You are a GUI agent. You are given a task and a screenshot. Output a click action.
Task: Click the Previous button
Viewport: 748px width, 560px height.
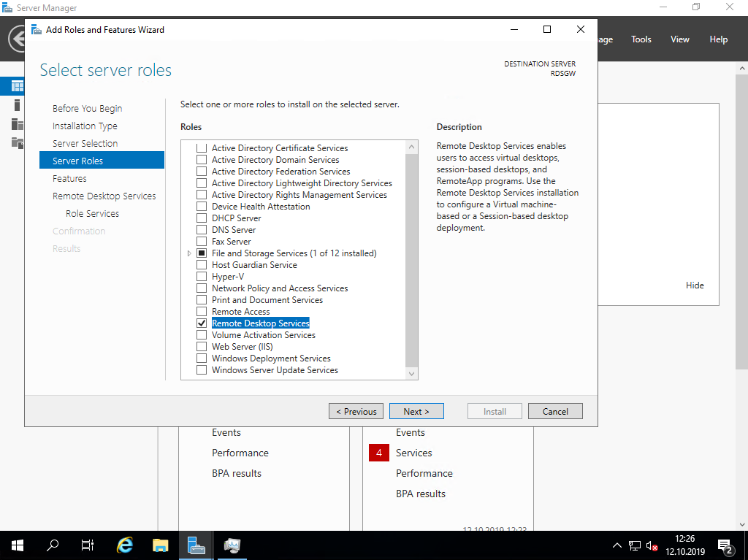coord(356,411)
